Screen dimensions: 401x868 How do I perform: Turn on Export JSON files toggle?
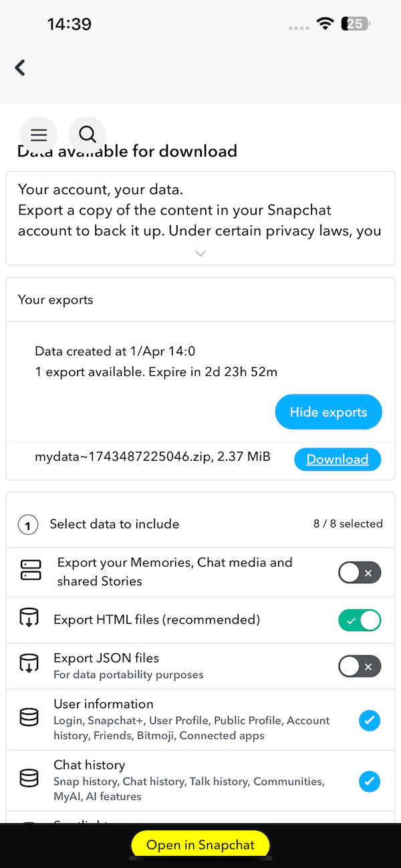point(360,666)
